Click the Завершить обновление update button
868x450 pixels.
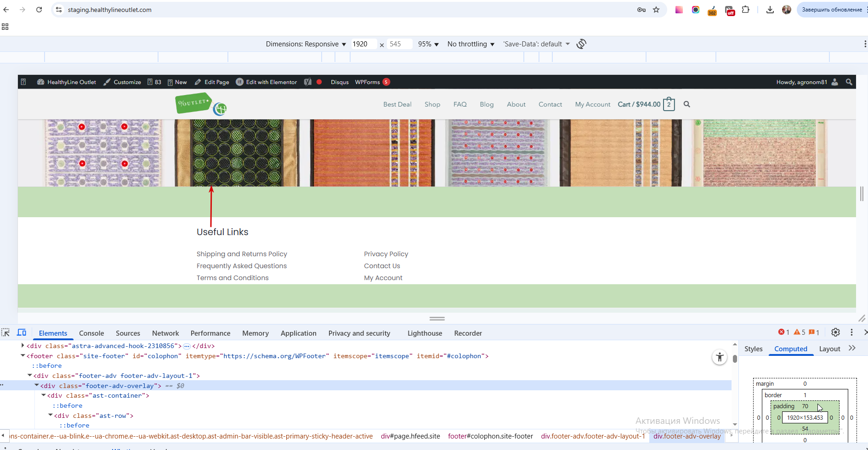click(832, 10)
